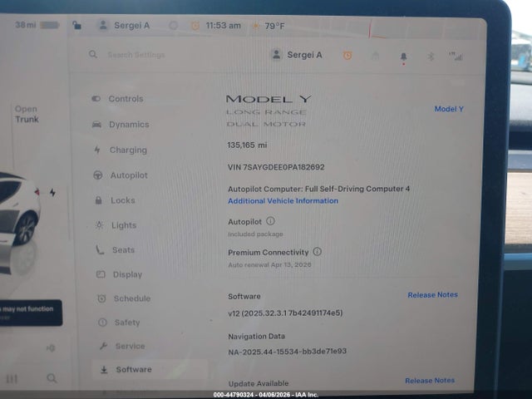The height and width of the screenshot is (399, 532).
Task: Open the Sergei A profile in settings header
Action: pyautogui.click(x=298, y=55)
